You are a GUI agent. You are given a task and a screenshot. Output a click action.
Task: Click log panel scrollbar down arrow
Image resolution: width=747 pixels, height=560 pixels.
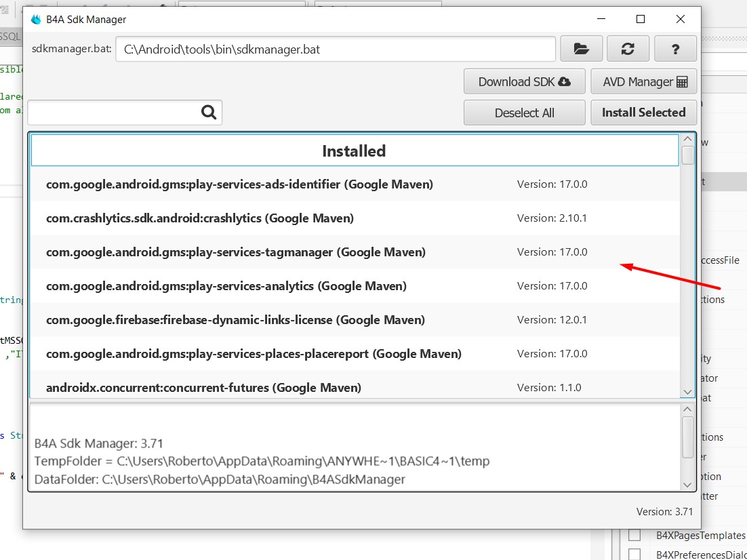pos(687,485)
